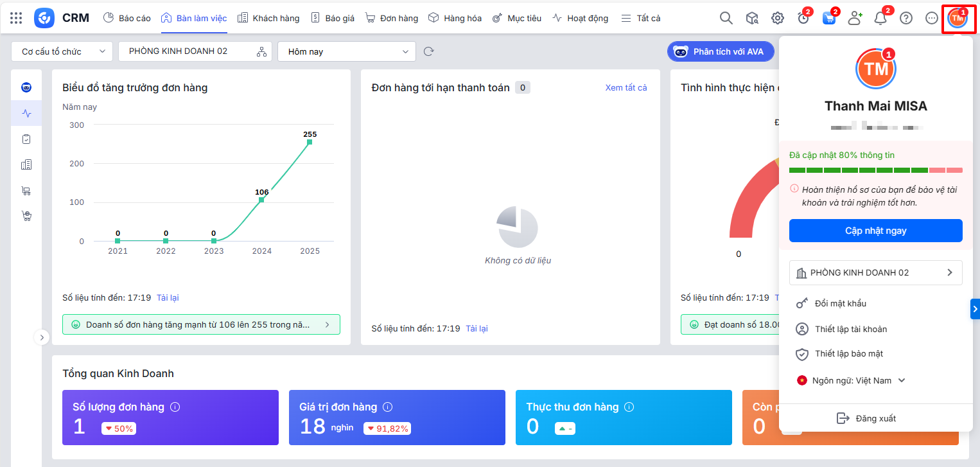
Task: Expand the collapsed left sidebar arrow
Action: (41, 337)
